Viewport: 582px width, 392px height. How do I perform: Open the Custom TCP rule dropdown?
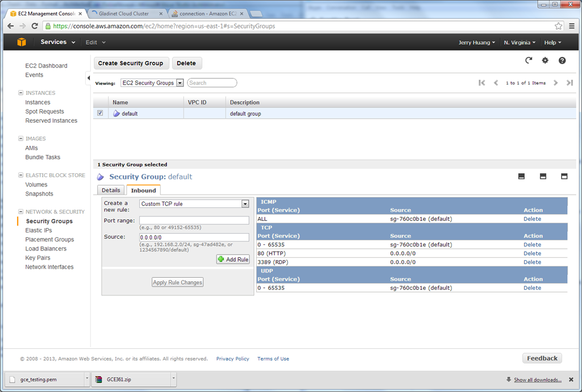(x=194, y=203)
